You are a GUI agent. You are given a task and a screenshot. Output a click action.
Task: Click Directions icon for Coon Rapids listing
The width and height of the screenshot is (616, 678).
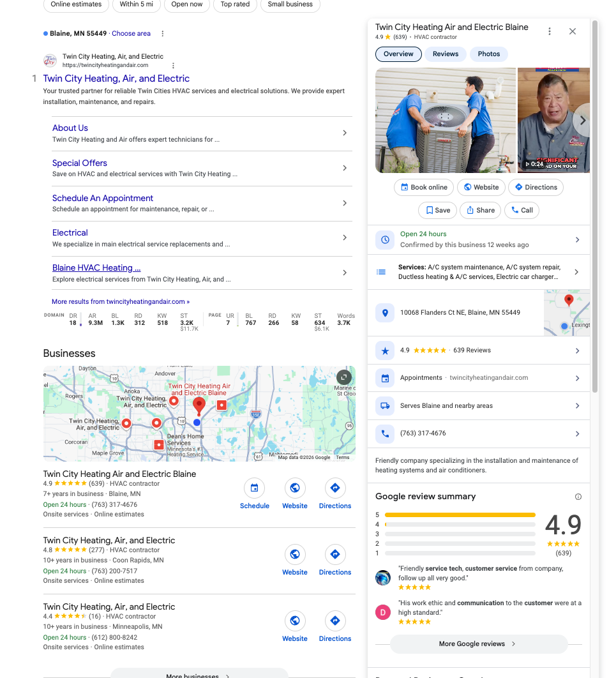pyautogui.click(x=335, y=554)
